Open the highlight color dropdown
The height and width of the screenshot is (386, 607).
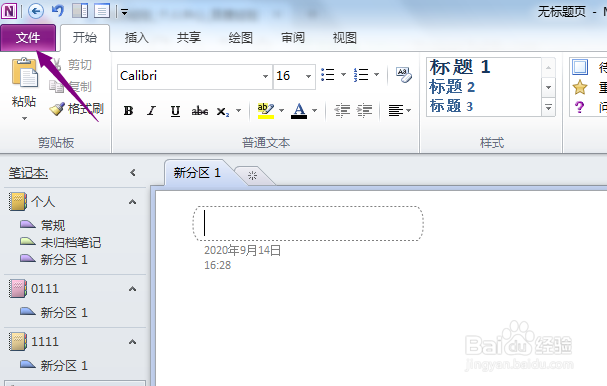click(x=281, y=111)
